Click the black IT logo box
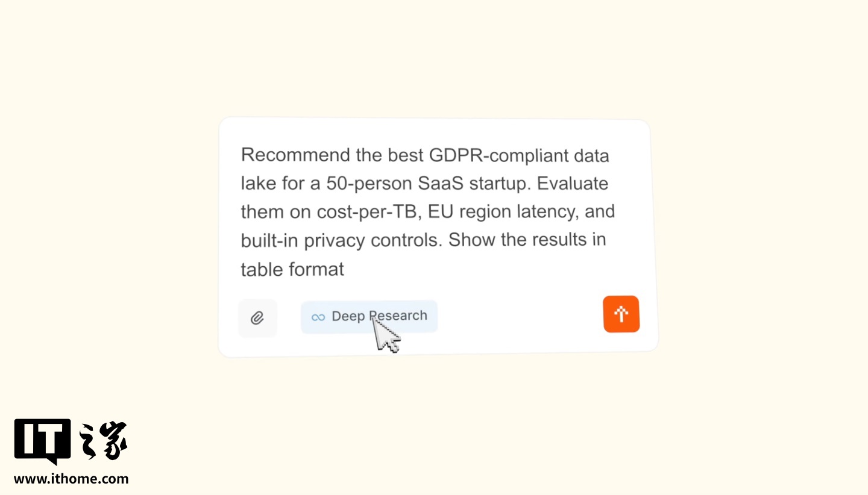868x495 pixels. coord(42,440)
